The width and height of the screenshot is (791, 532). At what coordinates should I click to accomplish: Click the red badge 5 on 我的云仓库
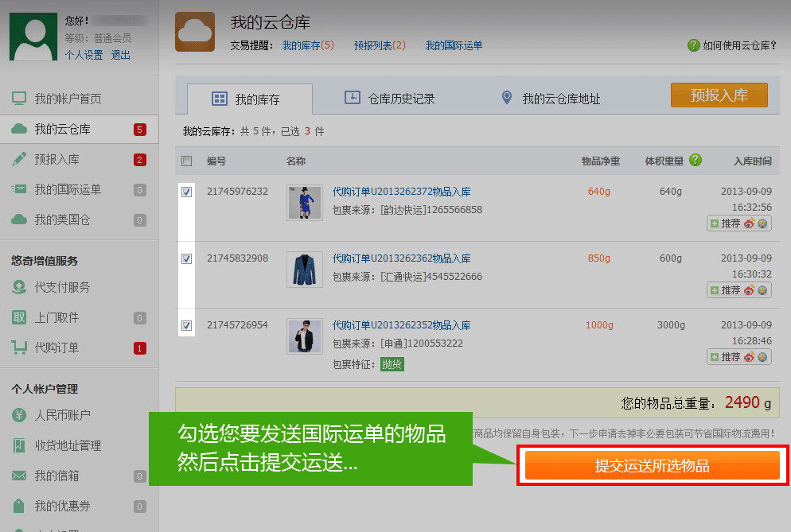click(140, 130)
